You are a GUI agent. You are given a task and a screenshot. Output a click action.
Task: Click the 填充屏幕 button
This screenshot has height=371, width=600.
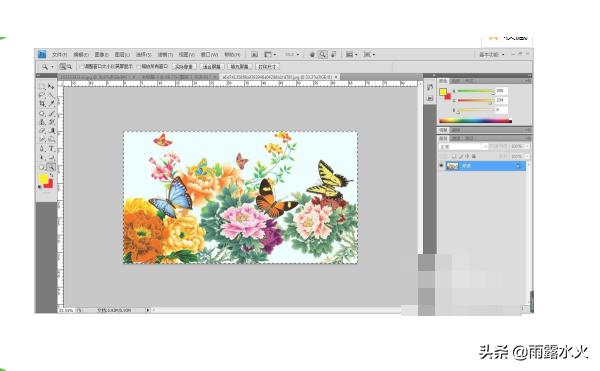point(239,67)
